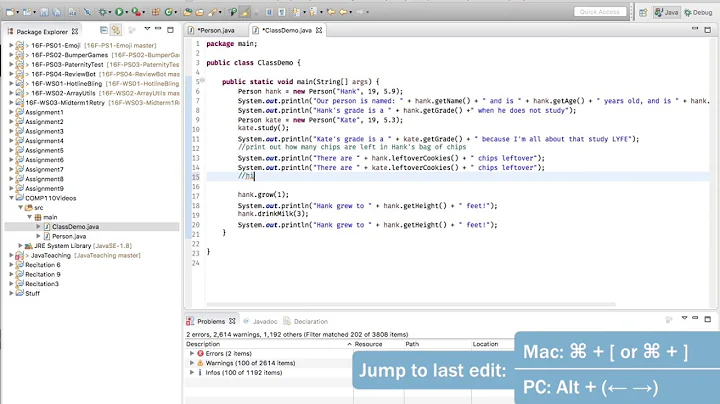
Task: Click the Quick Access search field
Action: pos(600,12)
